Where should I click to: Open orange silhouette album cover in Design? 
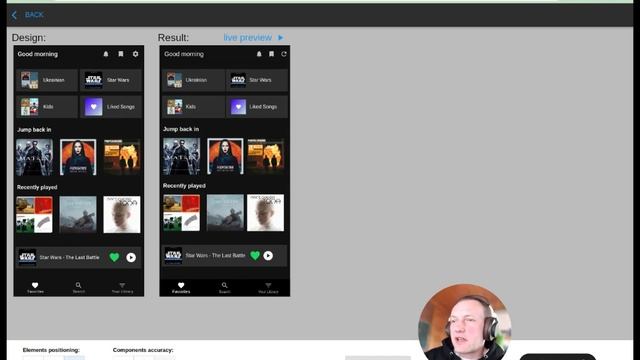(122, 157)
